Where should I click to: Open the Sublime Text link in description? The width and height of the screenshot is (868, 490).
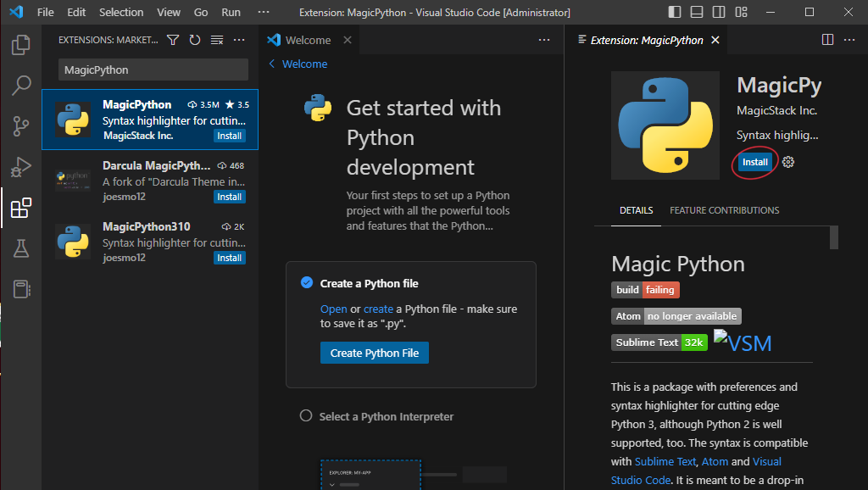click(x=665, y=462)
